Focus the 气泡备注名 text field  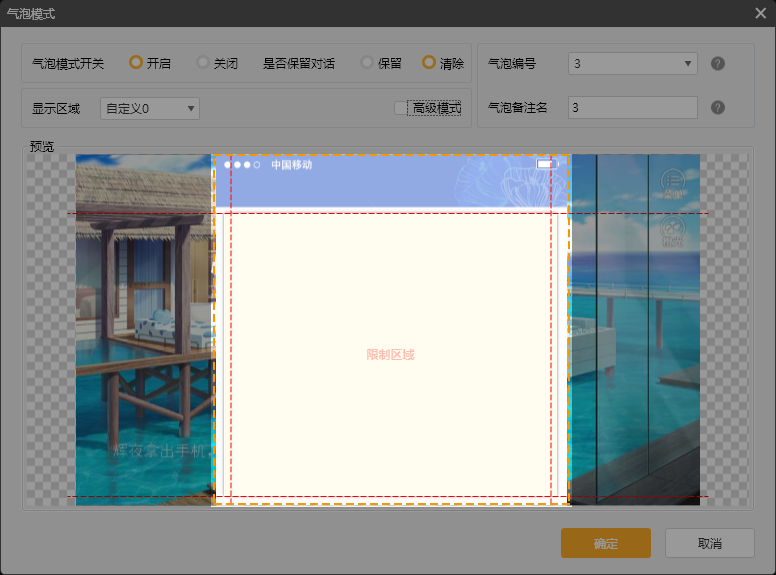[x=632, y=108]
